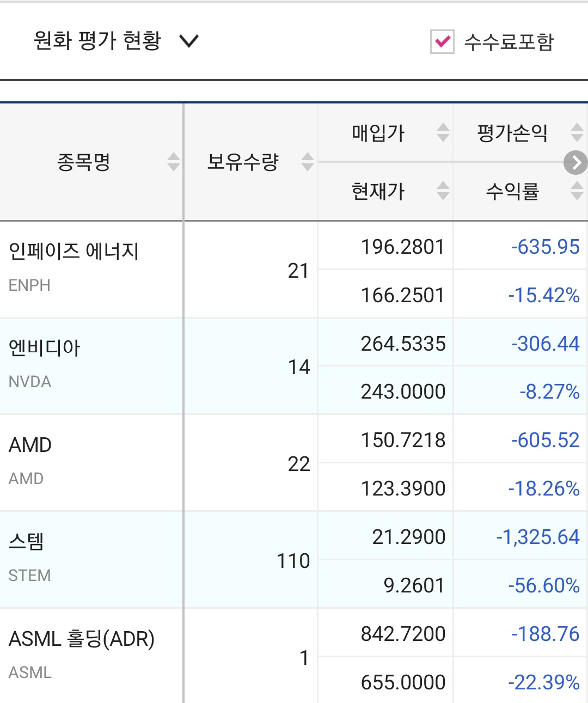Select NVDA holding quantity 14

point(299,367)
